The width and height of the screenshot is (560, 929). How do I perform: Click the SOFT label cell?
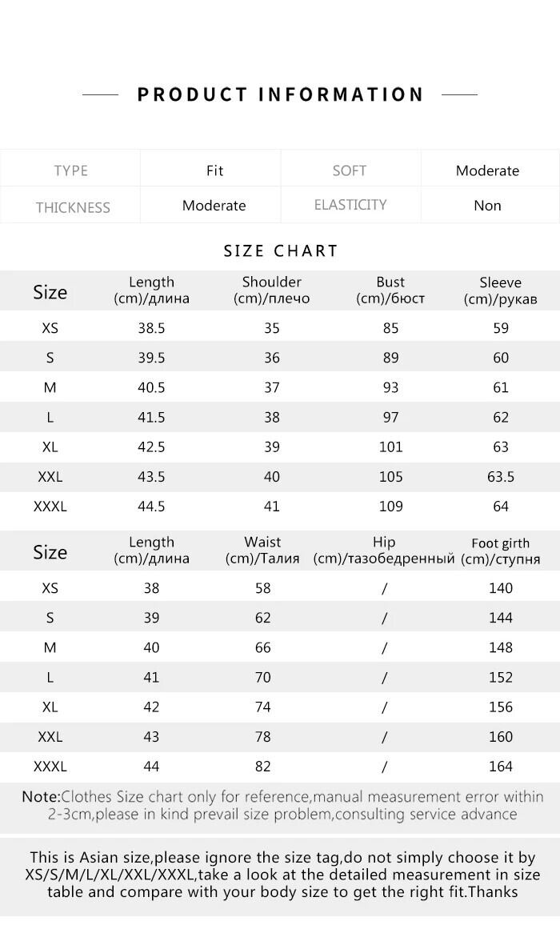[350, 170]
